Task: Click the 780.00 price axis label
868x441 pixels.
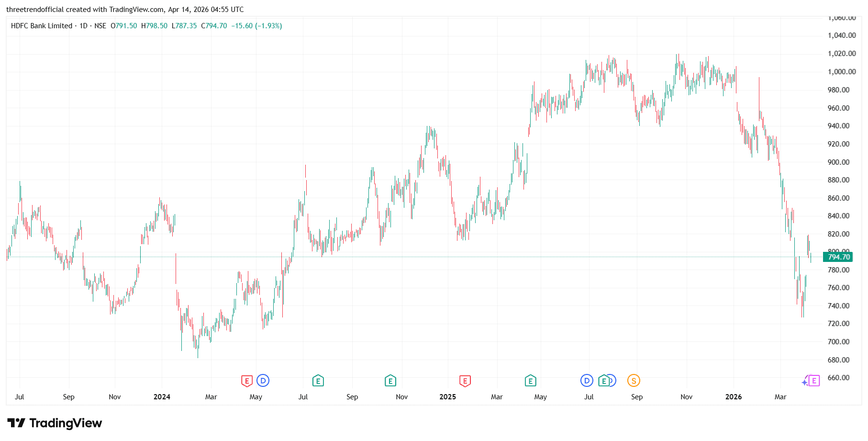Action: pos(838,270)
